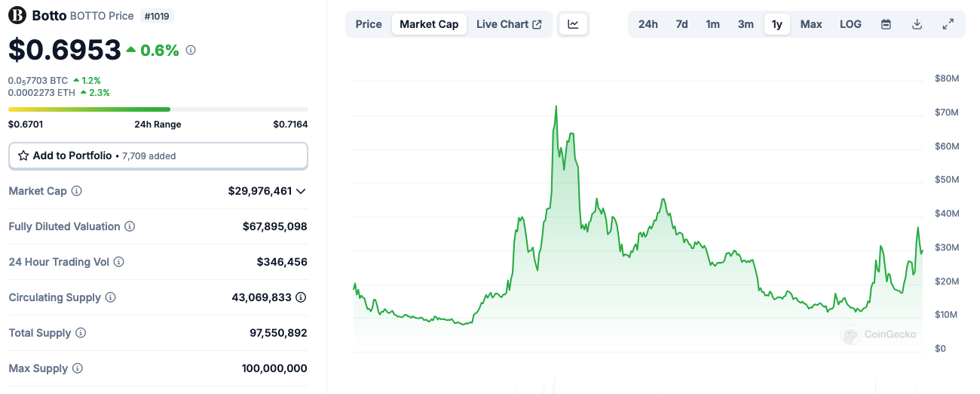The image size is (980, 394).
Task: Click the BTC price 1.2% change
Action: 87,80
